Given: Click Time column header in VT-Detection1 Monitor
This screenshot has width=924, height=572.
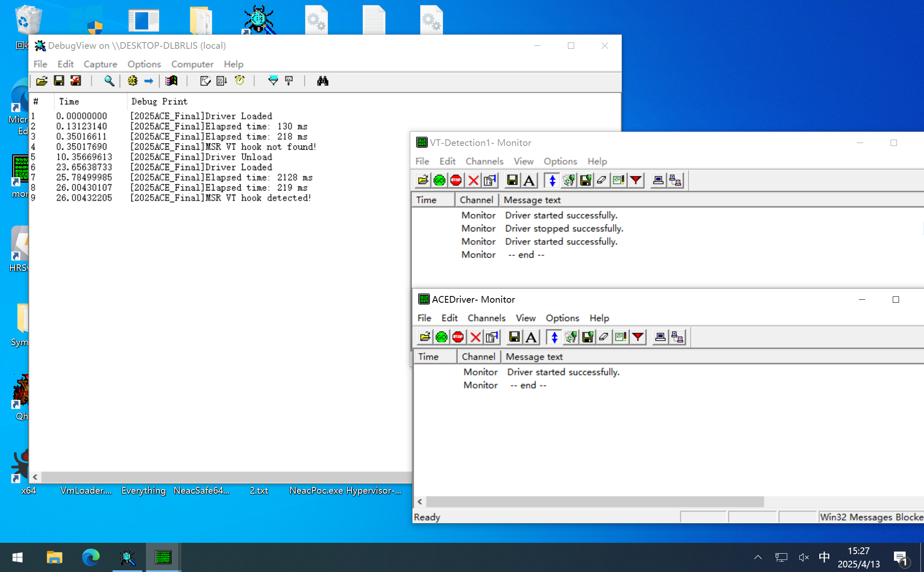Looking at the screenshot, I should [x=433, y=200].
